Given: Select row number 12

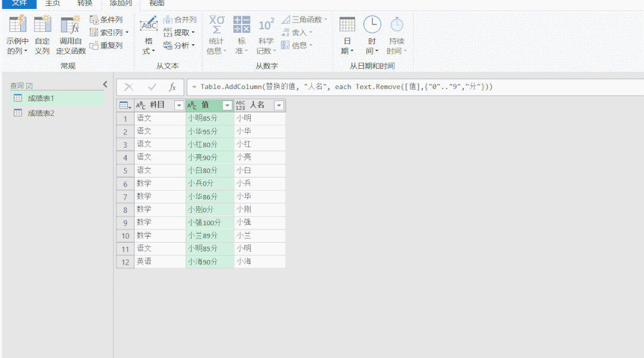Looking at the screenshot, I should pos(125,262).
